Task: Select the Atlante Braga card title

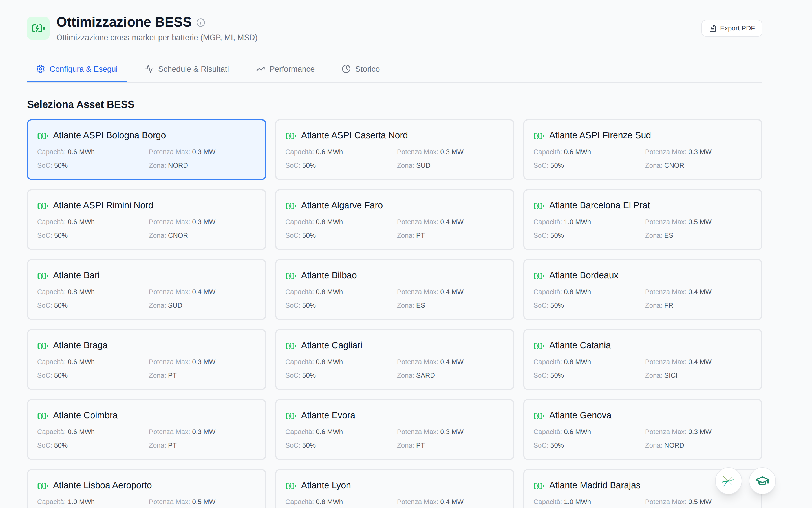Action: (80, 345)
